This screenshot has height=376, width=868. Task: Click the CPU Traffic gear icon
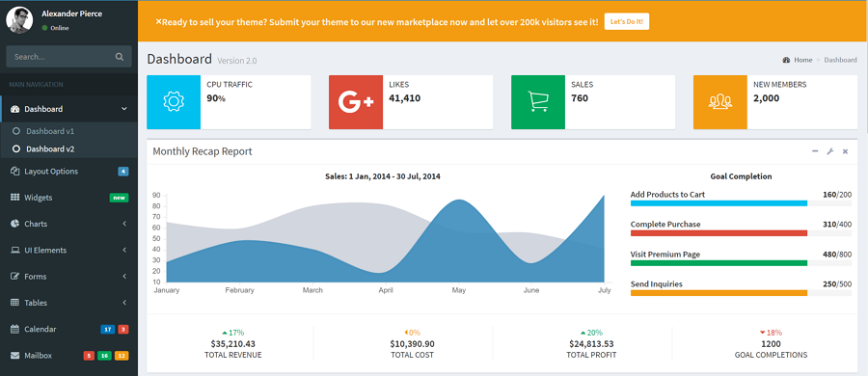click(174, 102)
